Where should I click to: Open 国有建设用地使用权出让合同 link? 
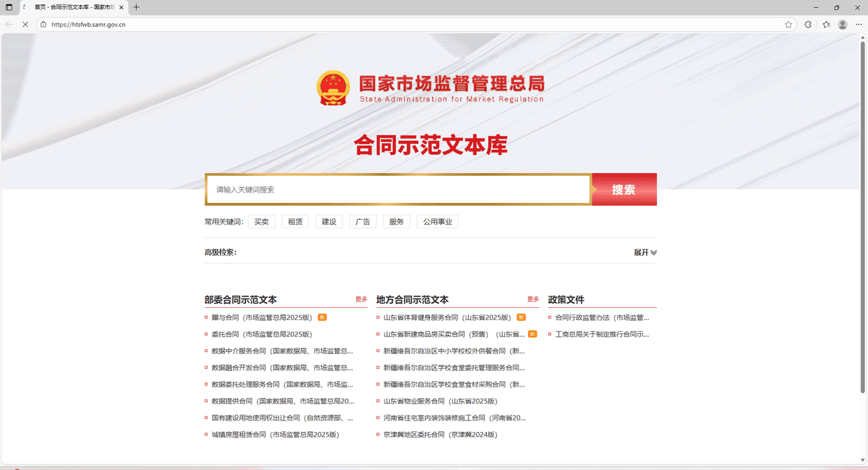pos(283,418)
